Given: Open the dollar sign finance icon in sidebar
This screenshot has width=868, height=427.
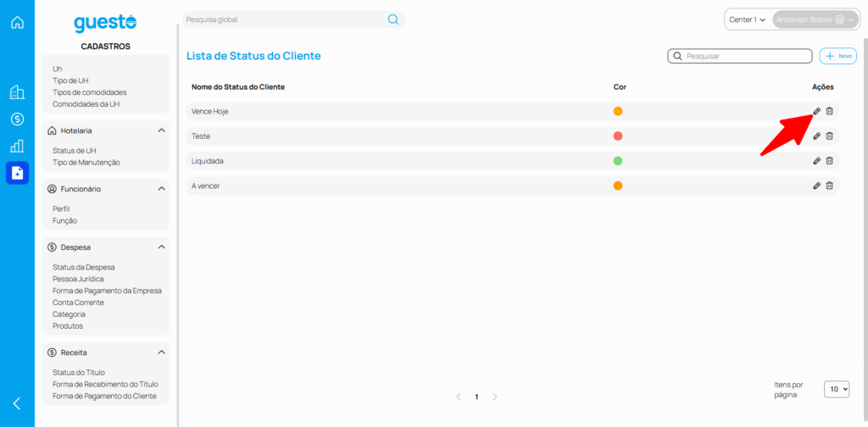Looking at the screenshot, I should click(17, 119).
